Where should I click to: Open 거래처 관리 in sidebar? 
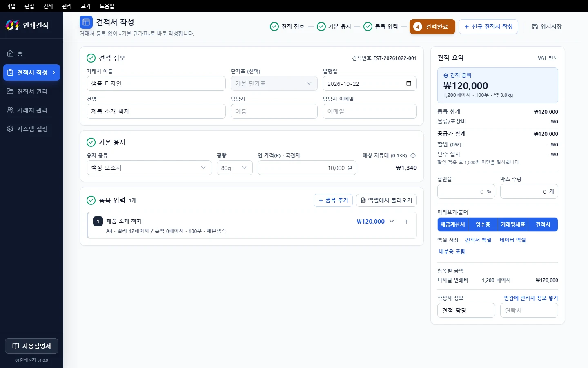[32, 110]
